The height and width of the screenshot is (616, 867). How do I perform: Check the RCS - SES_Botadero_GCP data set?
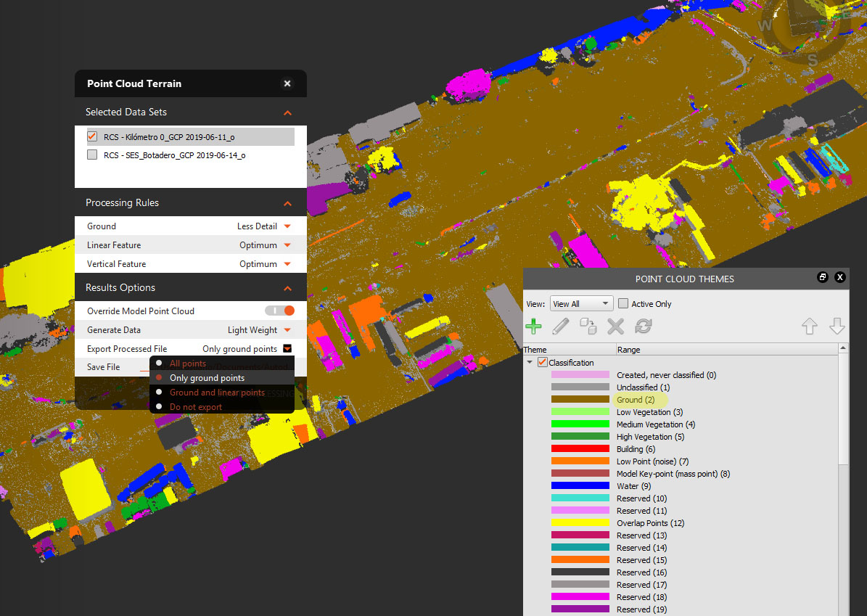pyautogui.click(x=92, y=155)
